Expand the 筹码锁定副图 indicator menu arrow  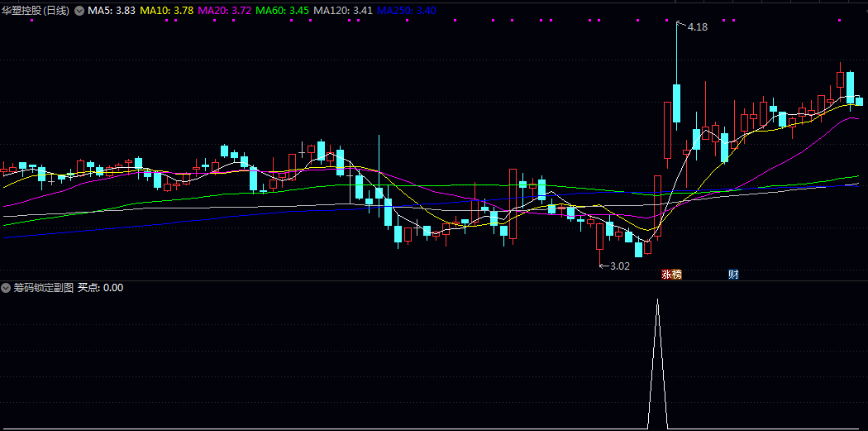tap(7, 288)
